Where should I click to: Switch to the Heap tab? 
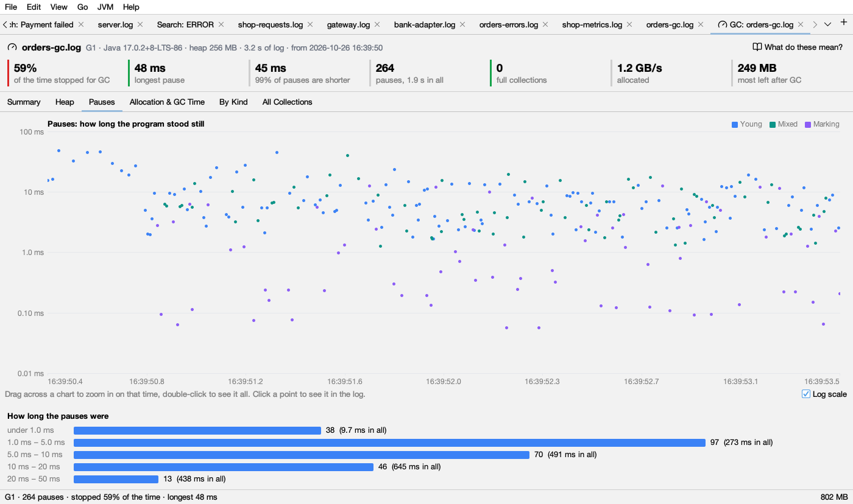tap(65, 102)
